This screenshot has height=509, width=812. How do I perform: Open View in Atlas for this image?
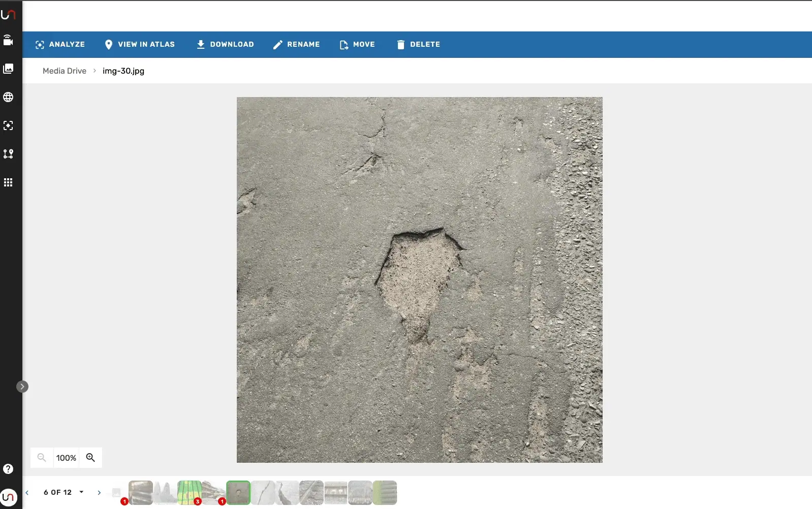pyautogui.click(x=139, y=45)
